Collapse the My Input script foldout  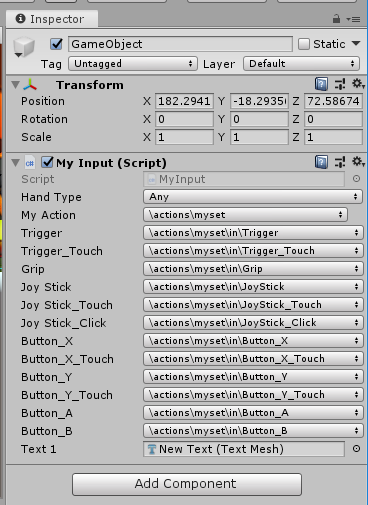coord(15,163)
